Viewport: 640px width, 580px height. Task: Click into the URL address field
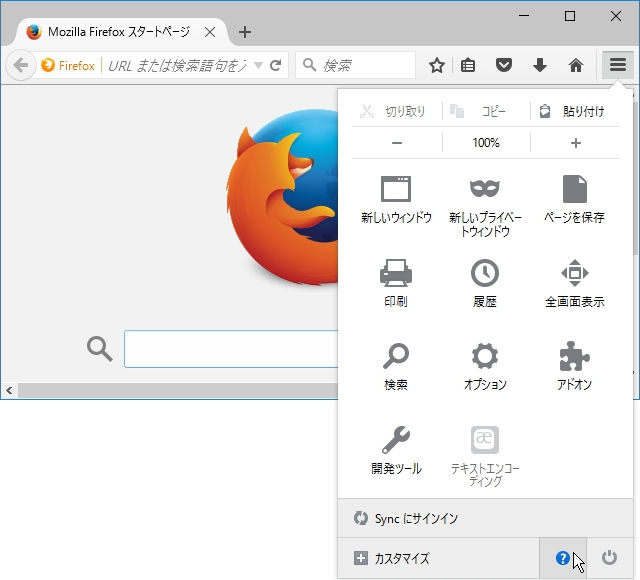176,65
